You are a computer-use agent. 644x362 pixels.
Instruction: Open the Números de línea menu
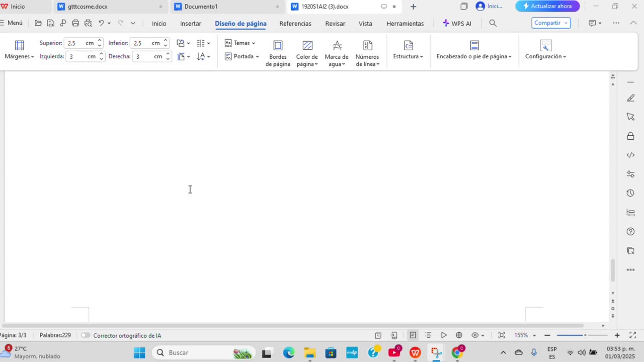click(x=367, y=53)
